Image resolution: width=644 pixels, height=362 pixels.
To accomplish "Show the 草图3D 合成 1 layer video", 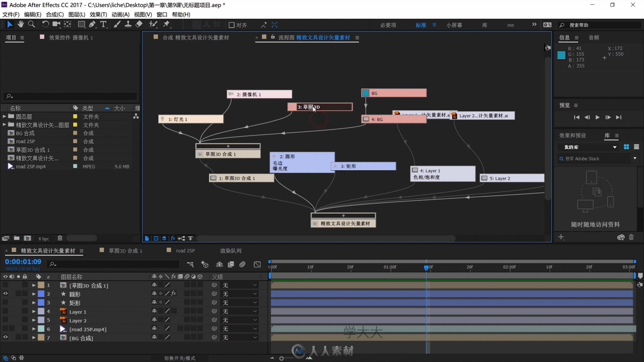I will [5, 285].
